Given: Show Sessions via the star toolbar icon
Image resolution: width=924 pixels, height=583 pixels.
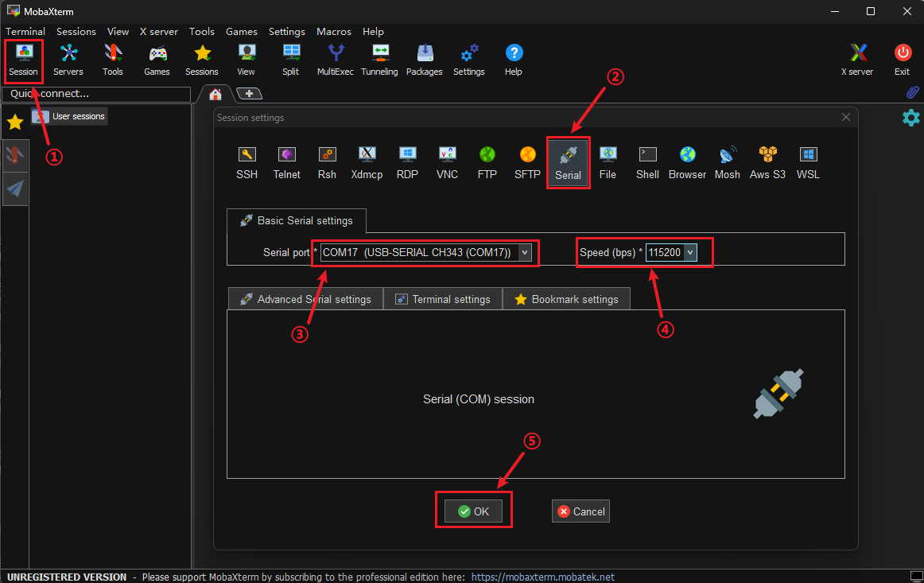Looking at the screenshot, I should point(202,60).
